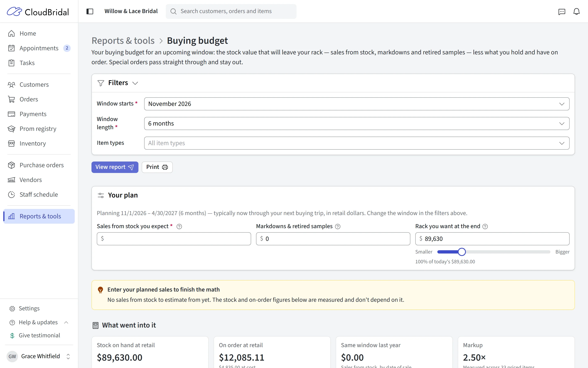Open Staff schedule page
This screenshot has height=368, width=588.
39,194
